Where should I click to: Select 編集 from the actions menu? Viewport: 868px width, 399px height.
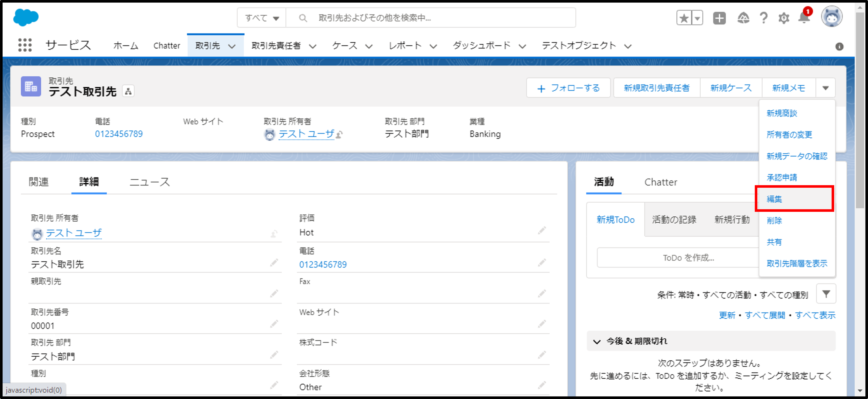(774, 199)
